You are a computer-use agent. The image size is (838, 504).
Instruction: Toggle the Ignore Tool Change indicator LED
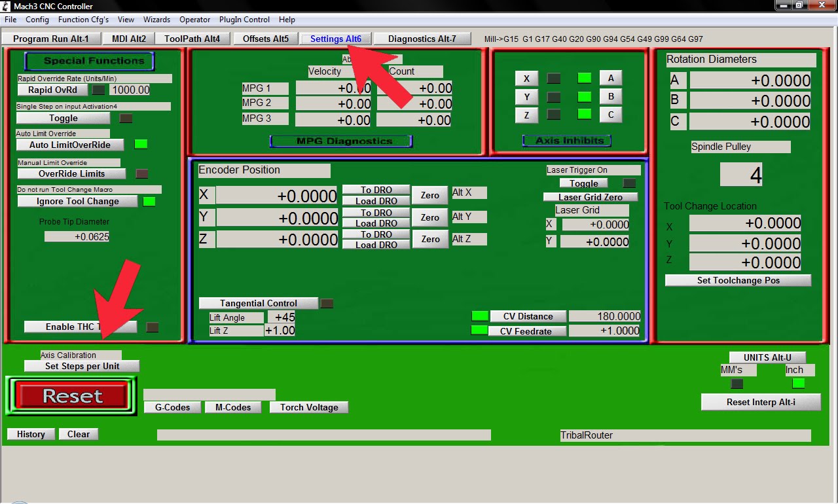coord(148,201)
